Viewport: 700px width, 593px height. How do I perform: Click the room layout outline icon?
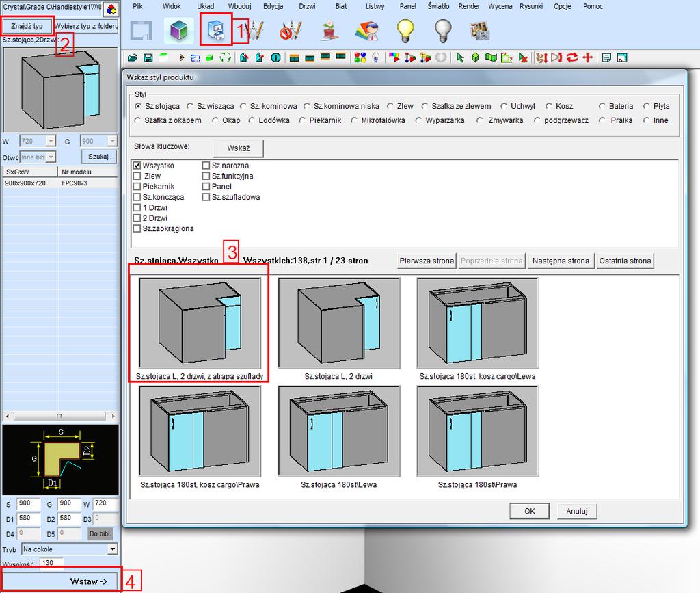[x=141, y=31]
